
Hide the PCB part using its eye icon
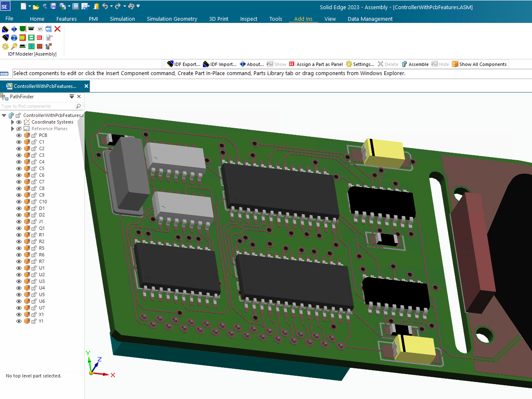pos(19,135)
